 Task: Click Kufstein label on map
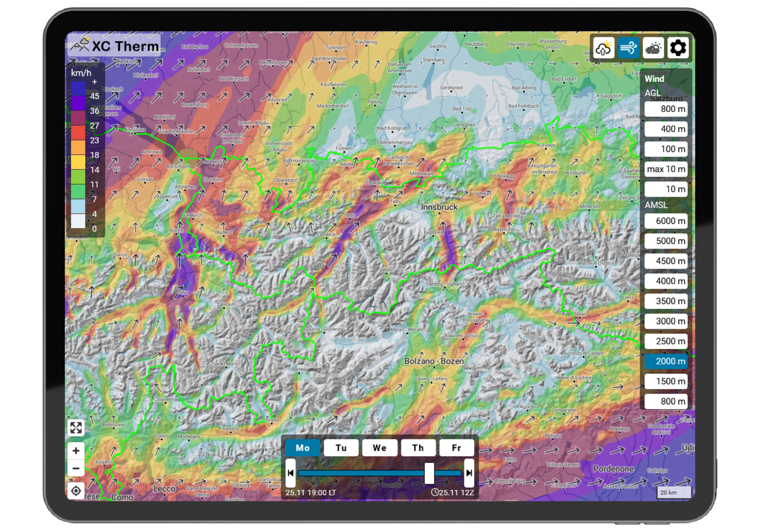tap(546, 145)
